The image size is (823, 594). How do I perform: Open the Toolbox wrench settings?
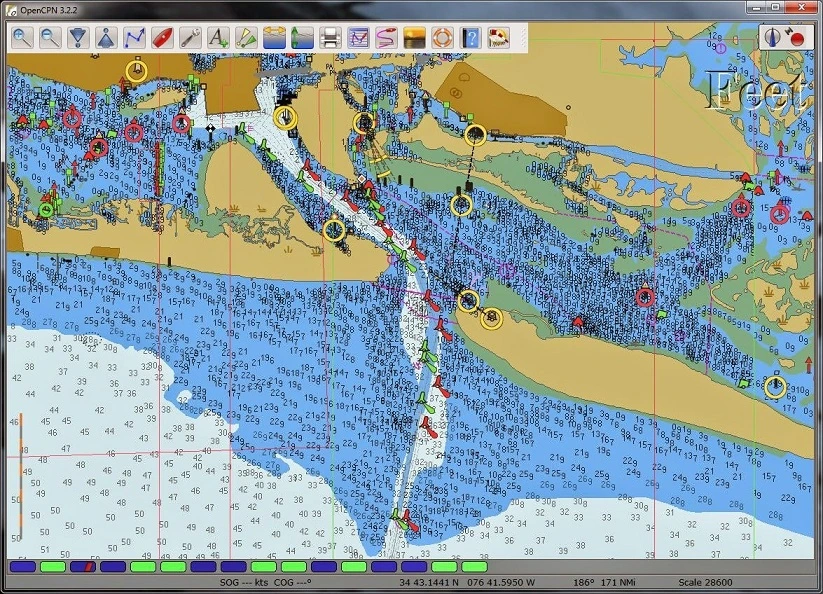pyautogui.click(x=190, y=37)
